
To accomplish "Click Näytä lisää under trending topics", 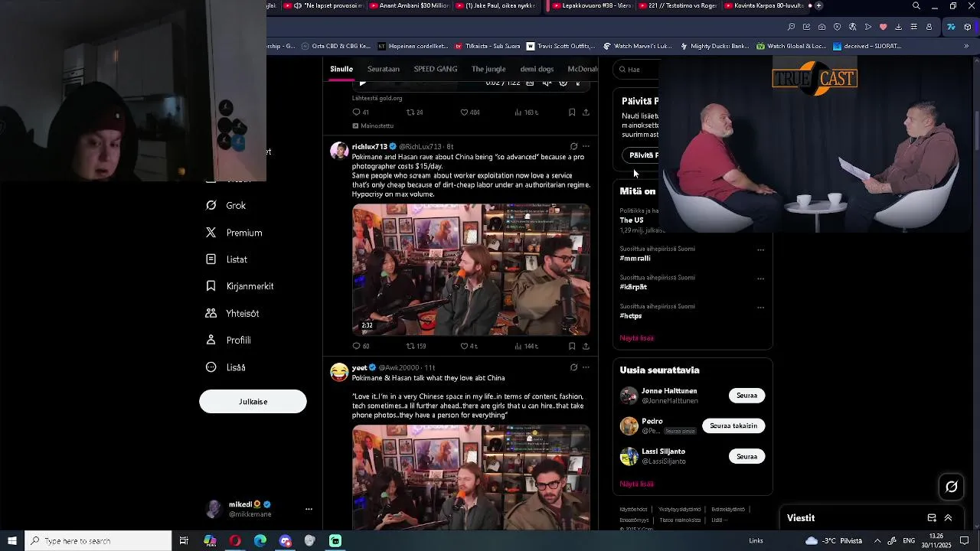I will 637,338.
